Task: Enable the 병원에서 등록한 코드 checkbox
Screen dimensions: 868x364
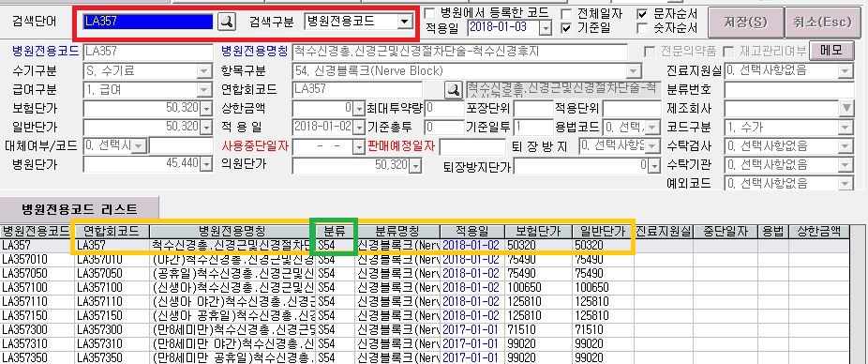Action: [x=429, y=13]
